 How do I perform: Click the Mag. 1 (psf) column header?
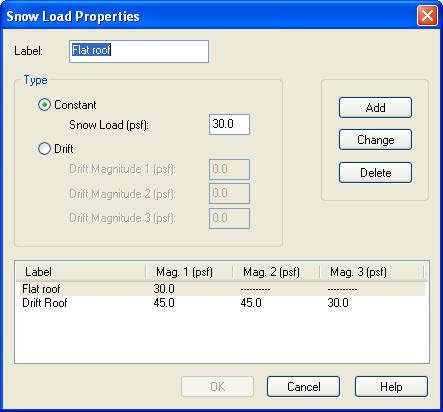coord(189,272)
